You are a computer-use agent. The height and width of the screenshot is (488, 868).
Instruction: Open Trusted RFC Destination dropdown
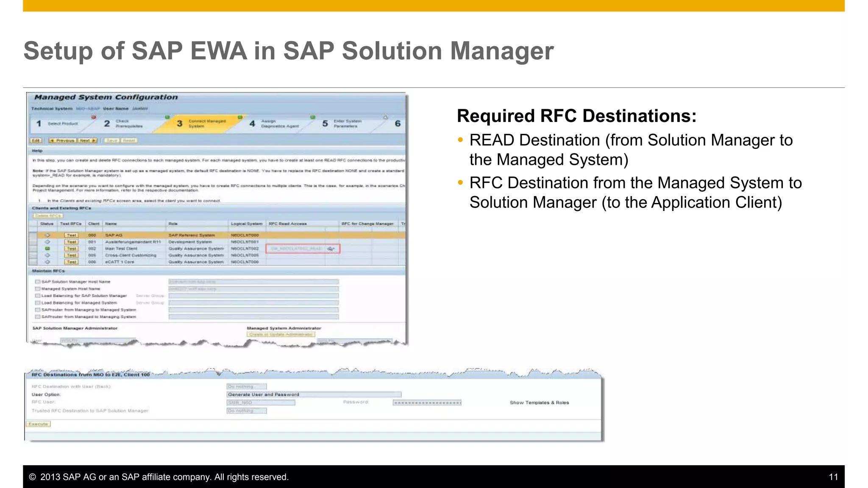[247, 410]
